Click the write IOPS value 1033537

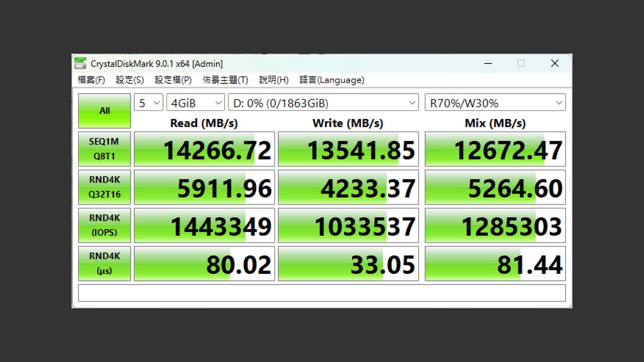(x=349, y=226)
